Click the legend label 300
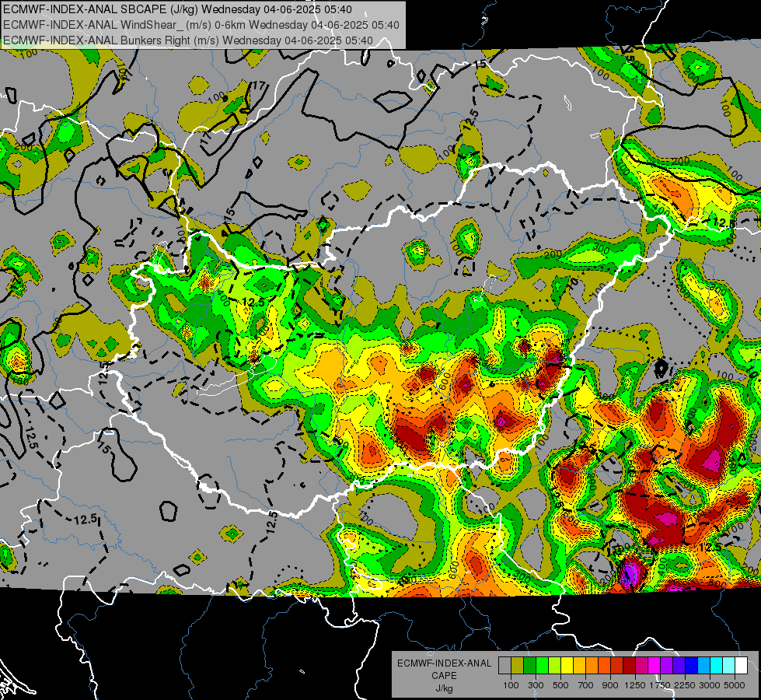 pos(536,685)
